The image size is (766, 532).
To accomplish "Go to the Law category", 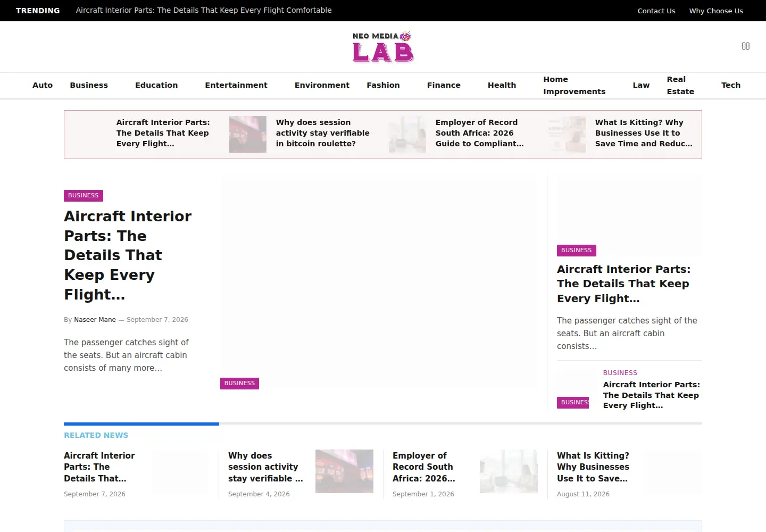I will 641,85.
